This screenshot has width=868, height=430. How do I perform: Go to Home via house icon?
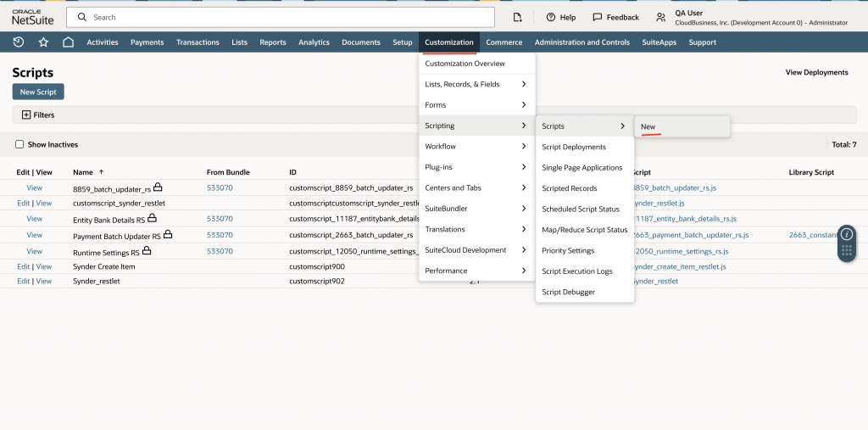tap(69, 42)
